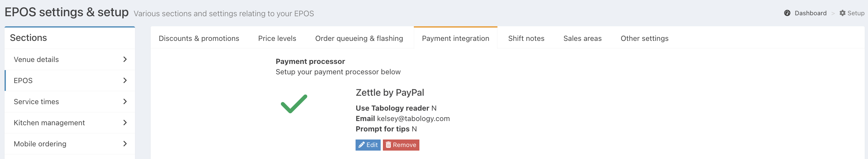868x159 pixels.
Task: Click the green checkmark beside Zettle
Action: point(294,104)
